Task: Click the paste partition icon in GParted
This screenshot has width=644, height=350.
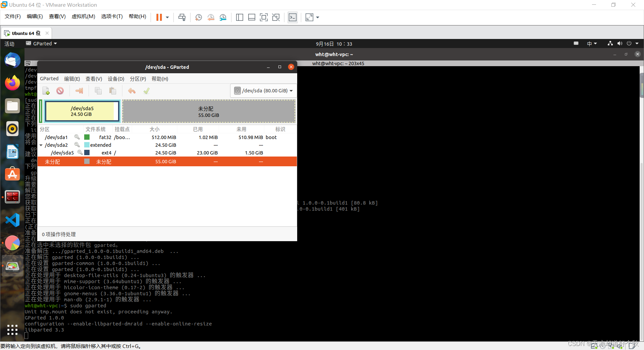Action: tap(113, 91)
